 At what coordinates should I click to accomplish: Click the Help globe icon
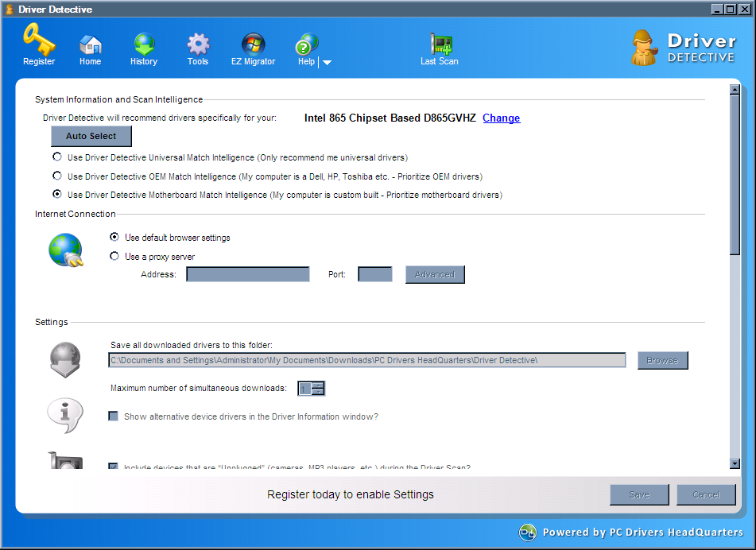(307, 45)
